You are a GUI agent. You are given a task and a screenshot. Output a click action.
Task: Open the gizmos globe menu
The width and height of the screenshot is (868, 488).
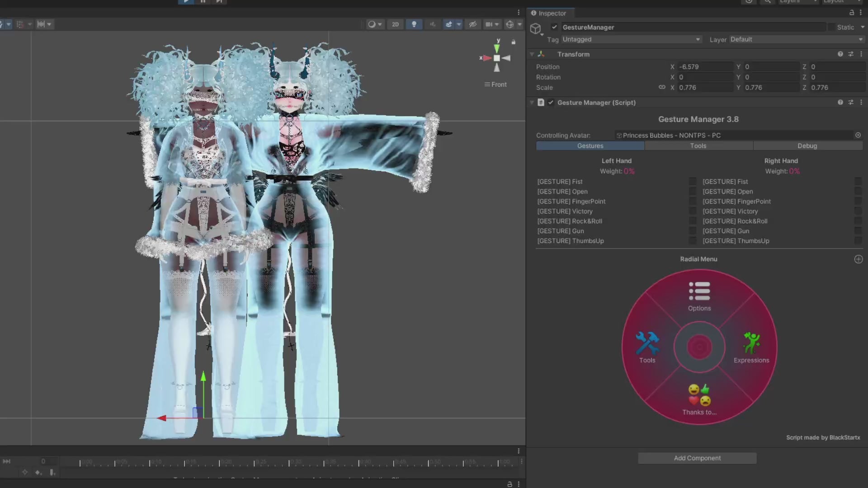tap(509, 24)
